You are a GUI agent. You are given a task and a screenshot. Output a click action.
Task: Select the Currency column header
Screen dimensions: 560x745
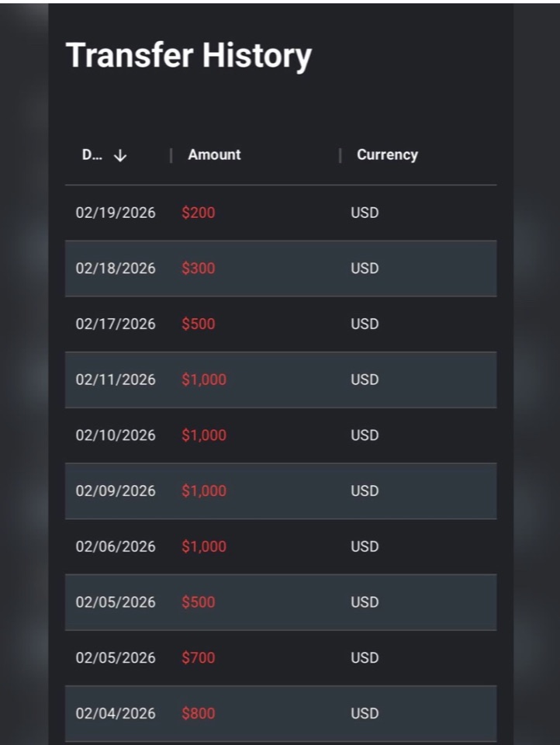(x=387, y=155)
